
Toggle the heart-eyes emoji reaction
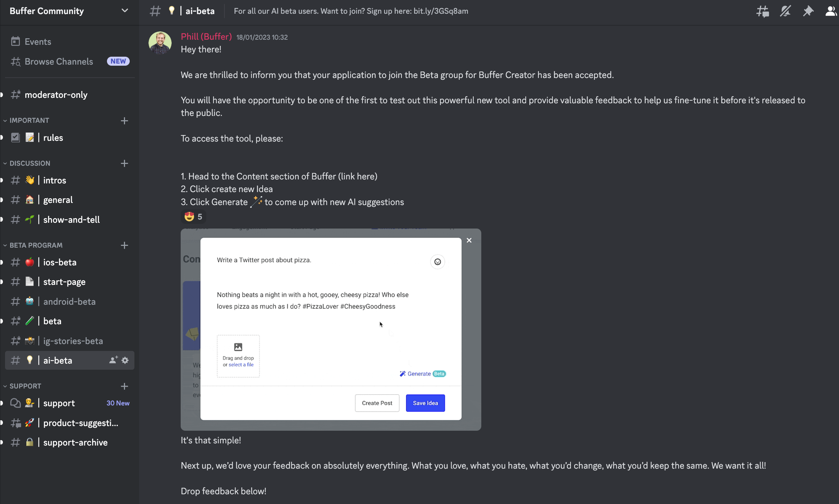(x=193, y=217)
